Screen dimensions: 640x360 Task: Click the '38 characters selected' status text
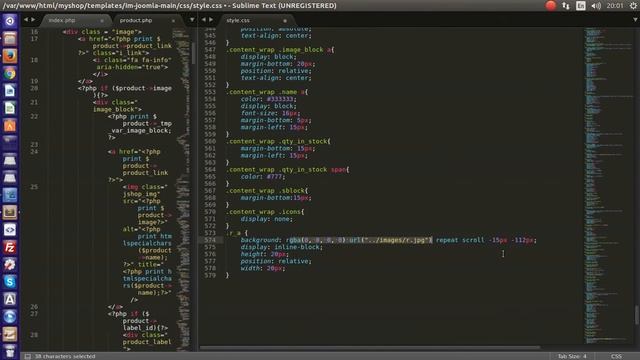tap(65, 356)
